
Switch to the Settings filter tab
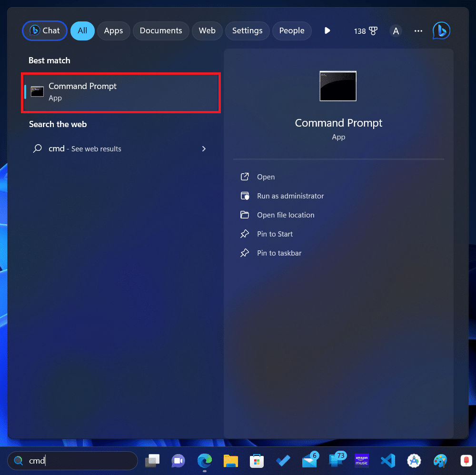tap(247, 30)
